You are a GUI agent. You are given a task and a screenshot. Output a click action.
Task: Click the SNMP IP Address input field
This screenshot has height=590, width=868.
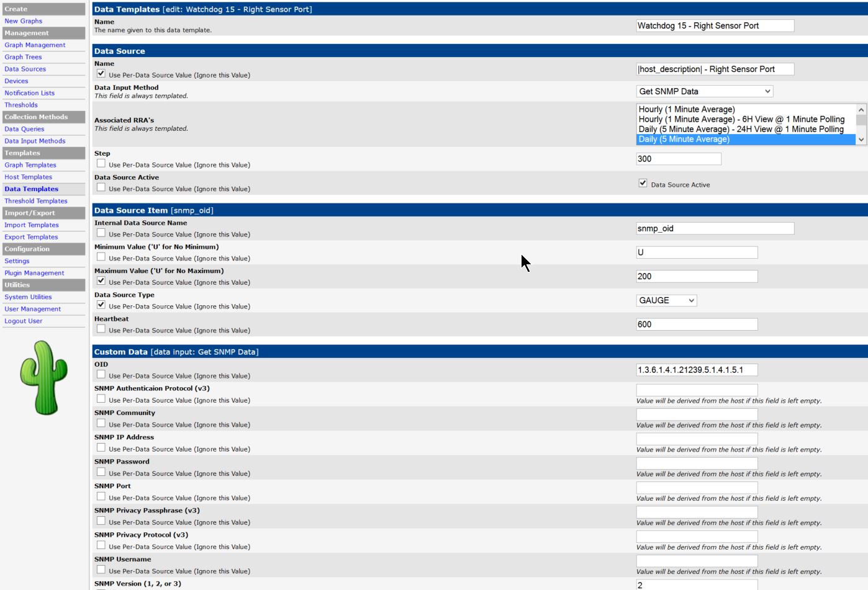(697, 439)
